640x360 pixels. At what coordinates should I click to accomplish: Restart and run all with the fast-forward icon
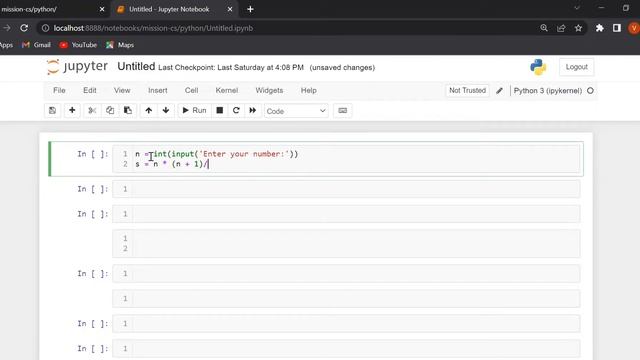253,110
